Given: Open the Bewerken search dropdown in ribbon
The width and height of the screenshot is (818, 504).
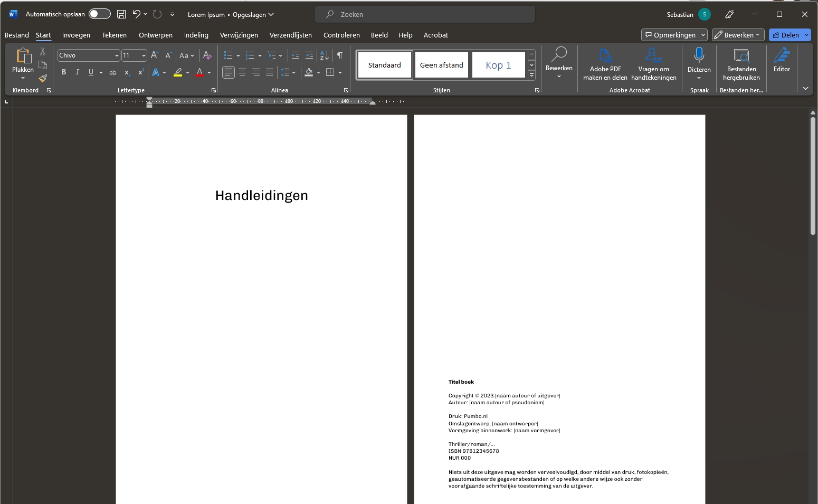Looking at the screenshot, I should (559, 63).
